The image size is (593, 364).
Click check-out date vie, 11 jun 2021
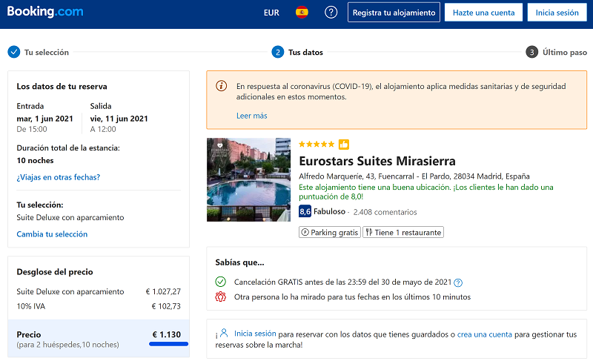pos(119,119)
